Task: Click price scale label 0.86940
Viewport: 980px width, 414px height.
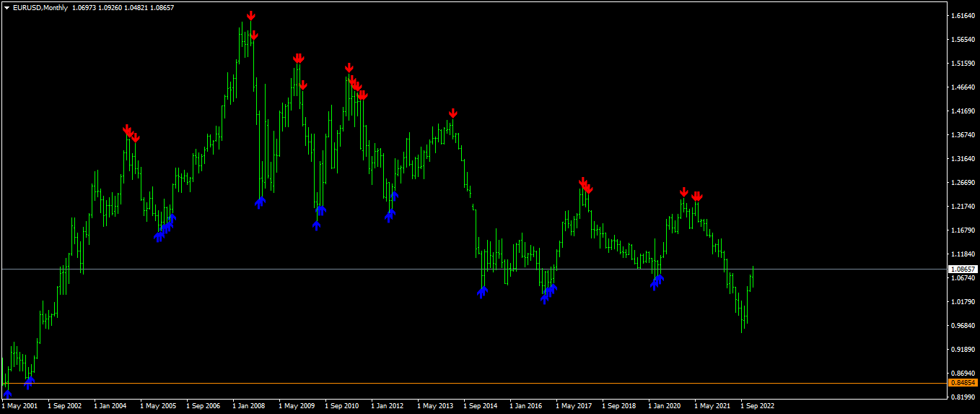Action: (x=963, y=374)
